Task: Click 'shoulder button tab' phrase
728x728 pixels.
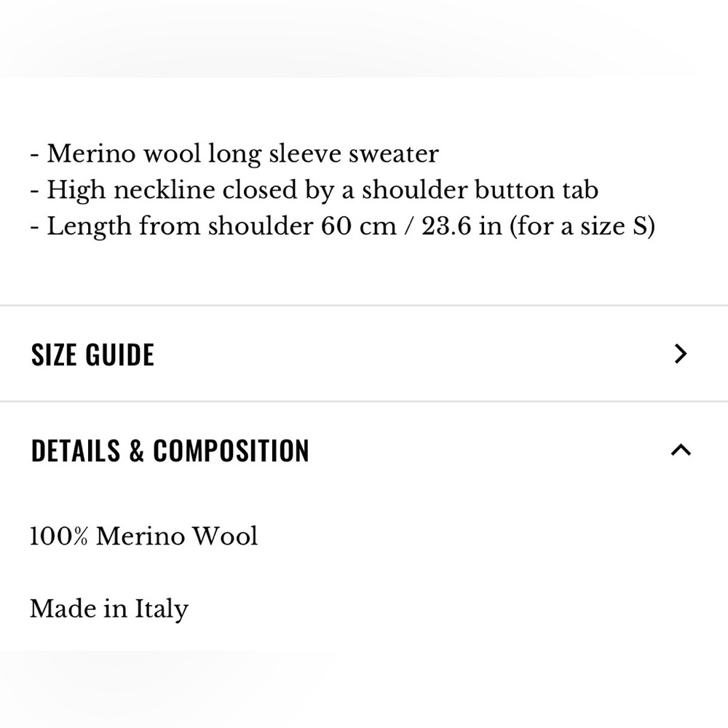Action: tap(480, 190)
